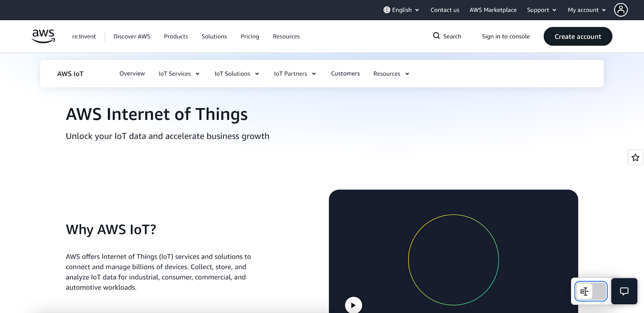This screenshot has width=644, height=313.
Task: Open the chat bubble icon
Action: (624, 291)
